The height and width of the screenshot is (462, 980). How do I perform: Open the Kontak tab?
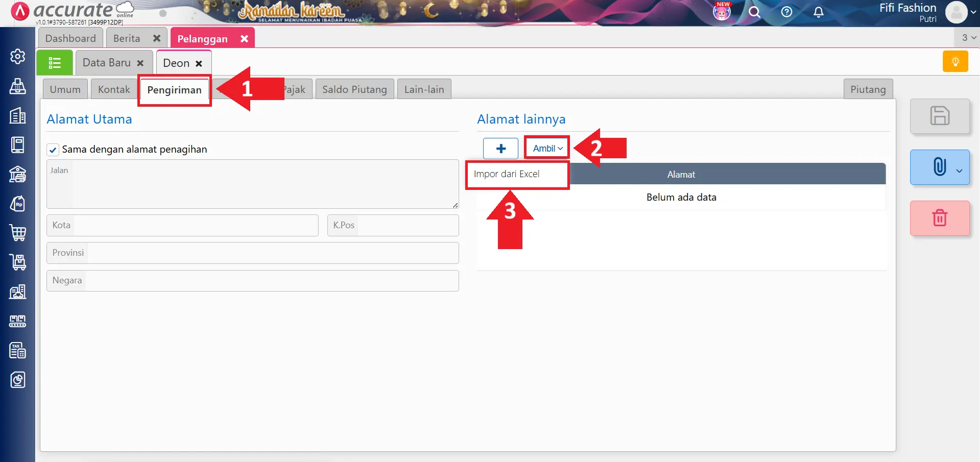tap(113, 89)
